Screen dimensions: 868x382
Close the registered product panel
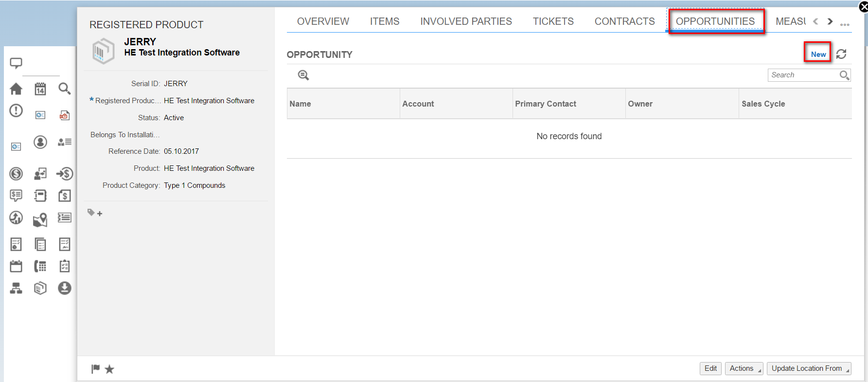pos(863,7)
